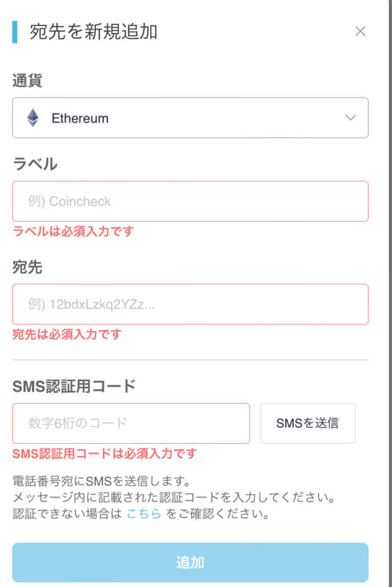Click the 宛先 field label above address input
392x587 pixels.
27,267
